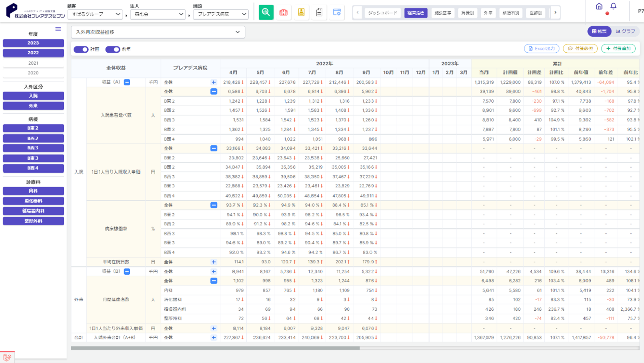Switch to the ダッシュボード tab

(383, 13)
